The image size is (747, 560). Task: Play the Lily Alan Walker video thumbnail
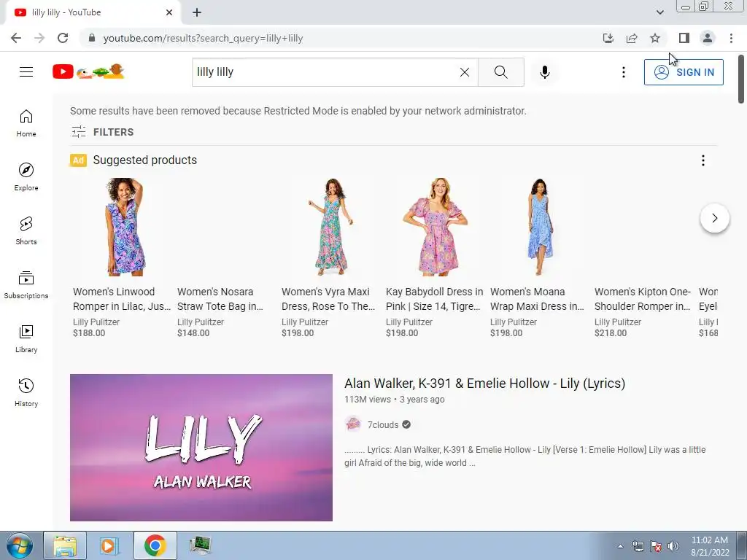tap(201, 448)
